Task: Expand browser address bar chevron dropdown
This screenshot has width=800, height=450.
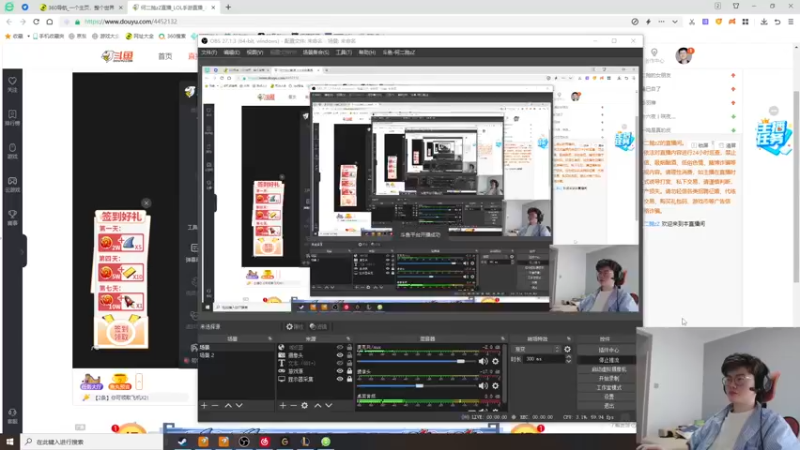Action: click(x=675, y=22)
